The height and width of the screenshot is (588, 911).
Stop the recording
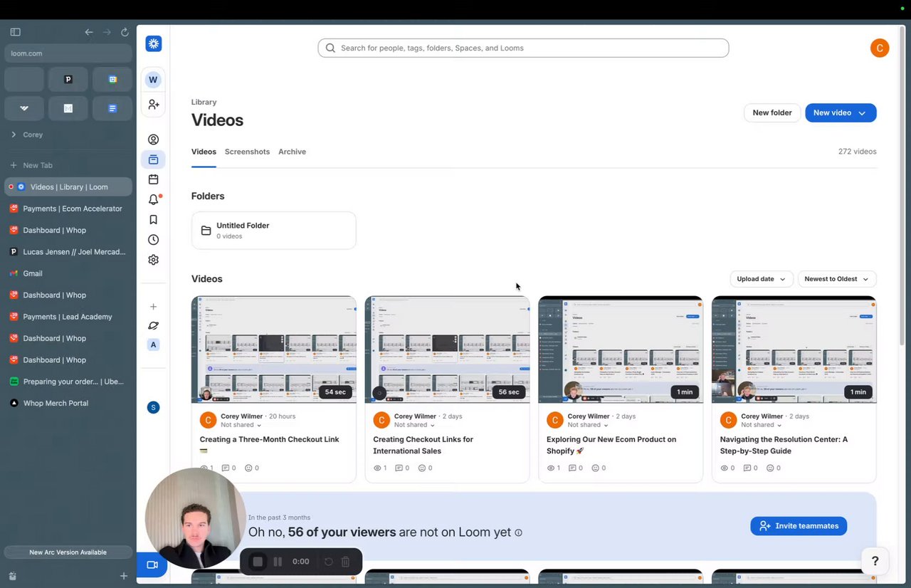[258, 562]
